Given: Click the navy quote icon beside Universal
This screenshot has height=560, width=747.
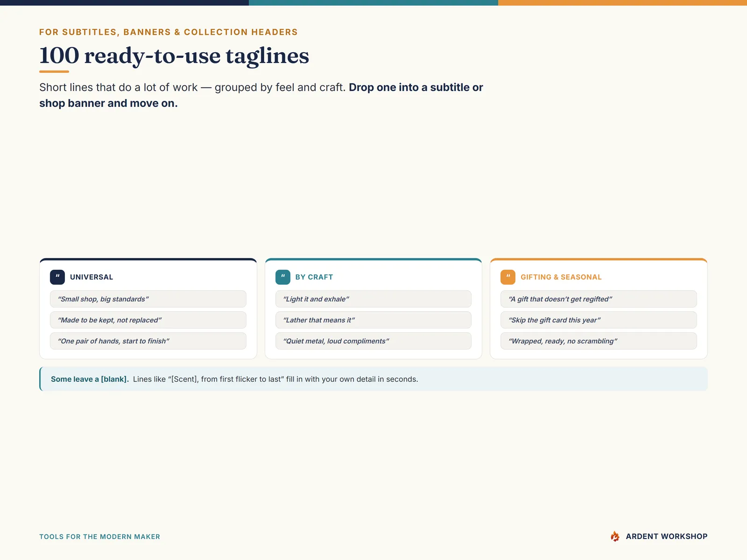Looking at the screenshot, I should click(x=57, y=277).
